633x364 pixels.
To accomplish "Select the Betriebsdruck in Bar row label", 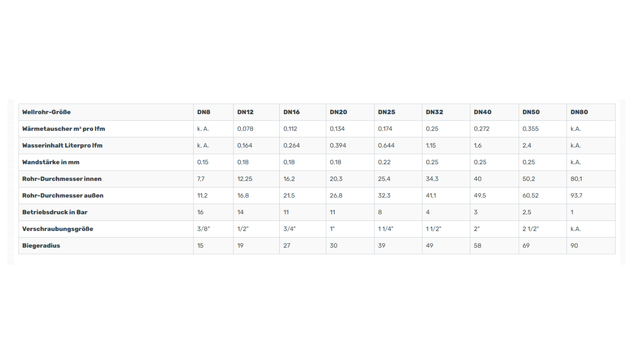I will 55,212.
